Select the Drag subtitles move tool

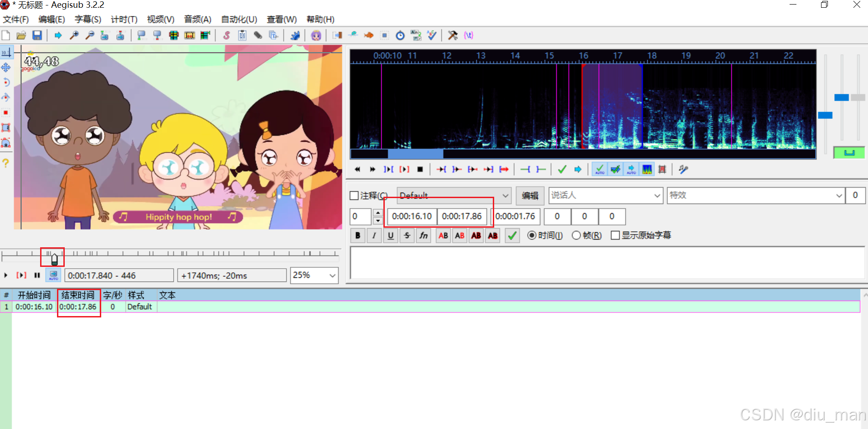pos(6,68)
